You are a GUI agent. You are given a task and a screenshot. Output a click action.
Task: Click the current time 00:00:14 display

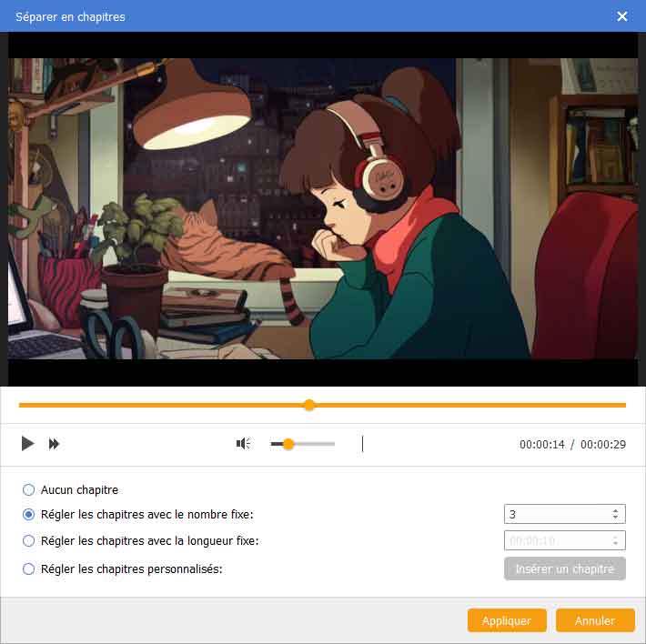[542, 445]
